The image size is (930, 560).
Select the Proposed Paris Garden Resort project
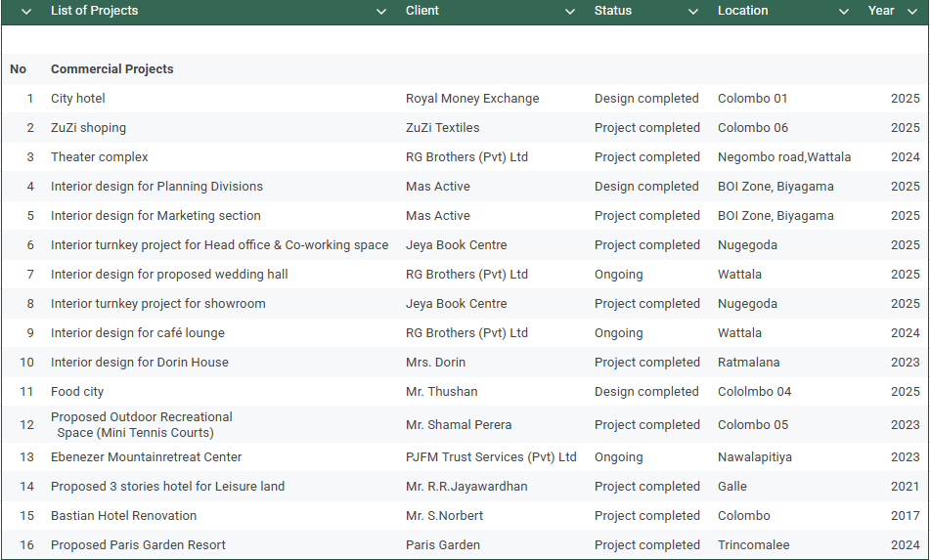[x=138, y=545]
